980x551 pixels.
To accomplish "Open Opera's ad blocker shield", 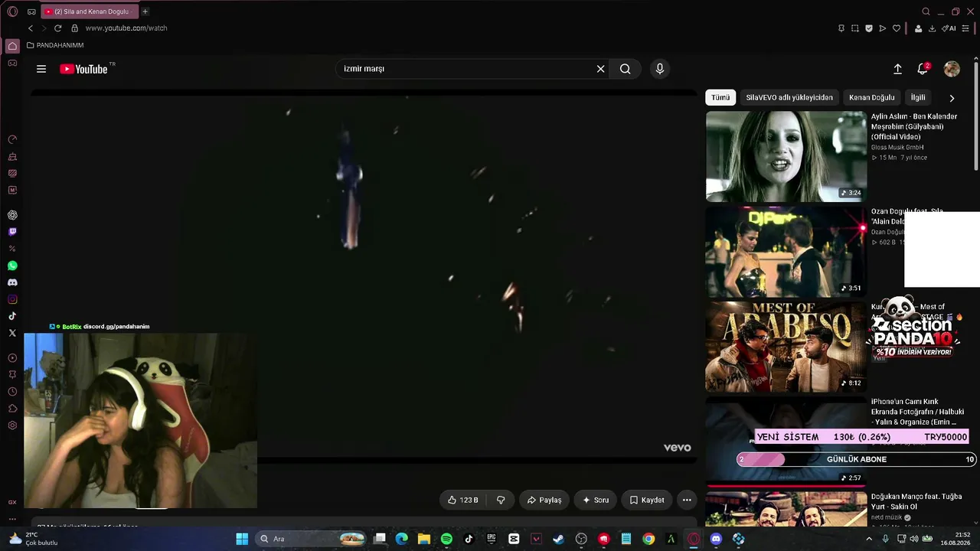I will (x=869, y=28).
